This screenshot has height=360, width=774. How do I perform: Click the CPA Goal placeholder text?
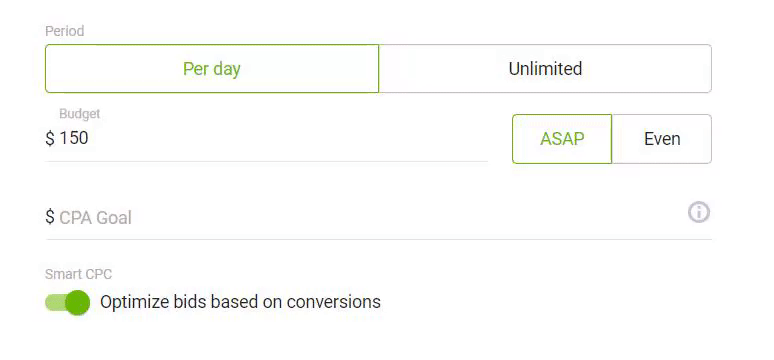[x=95, y=217]
